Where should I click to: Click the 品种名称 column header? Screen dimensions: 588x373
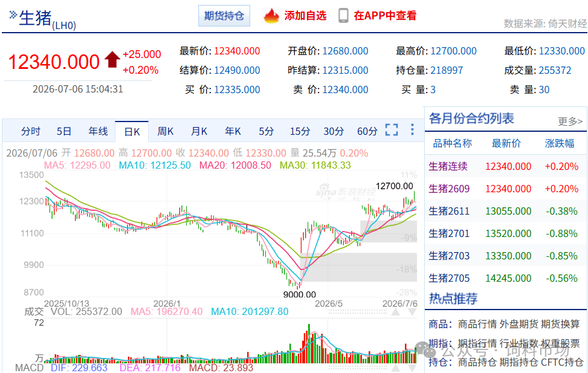(452, 143)
